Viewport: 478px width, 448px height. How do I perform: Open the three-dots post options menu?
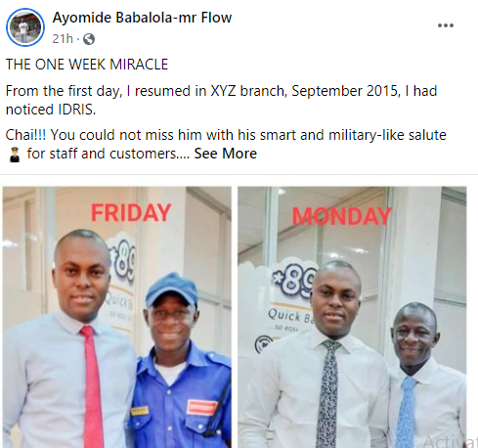pyautogui.click(x=446, y=25)
